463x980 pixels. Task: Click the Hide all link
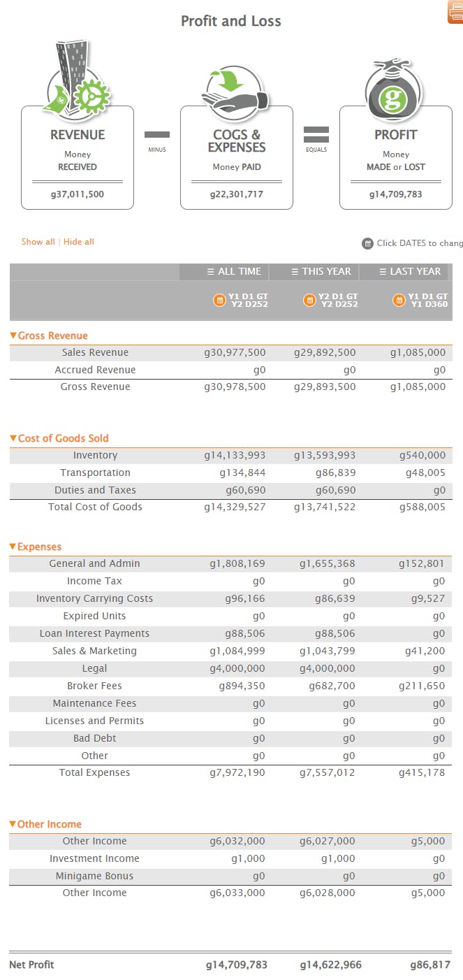(79, 242)
